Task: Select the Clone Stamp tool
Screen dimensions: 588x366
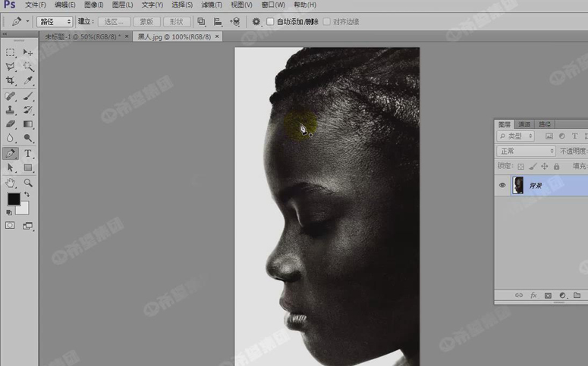Action: pos(11,110)
